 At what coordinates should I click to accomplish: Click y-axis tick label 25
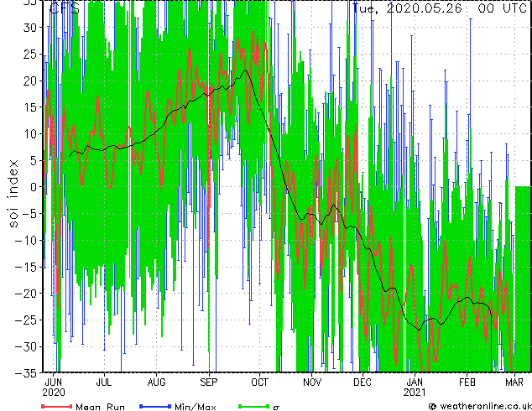[x=29, y=55]
